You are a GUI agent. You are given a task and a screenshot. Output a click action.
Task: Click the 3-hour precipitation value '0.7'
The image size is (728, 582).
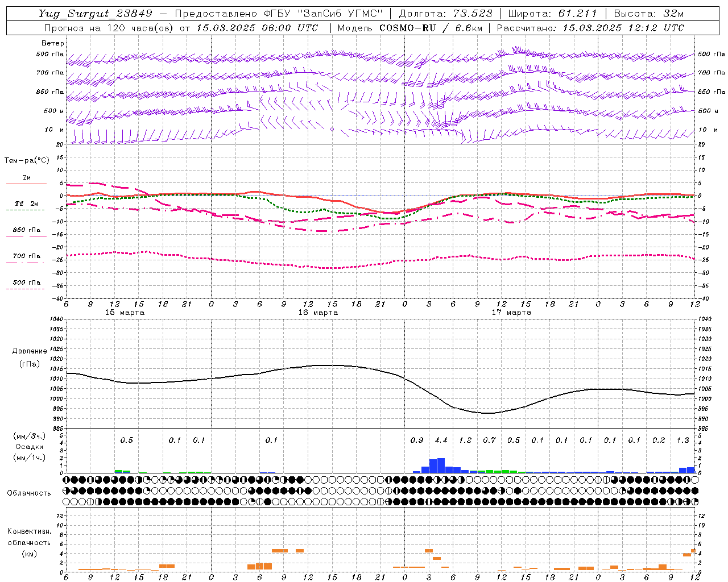490,440
